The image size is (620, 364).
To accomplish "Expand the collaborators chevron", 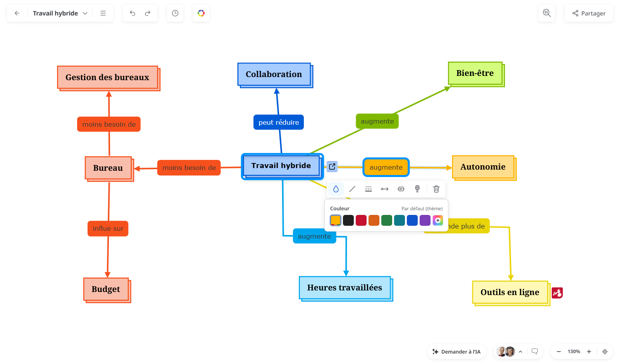I will (x=520, y=352).
